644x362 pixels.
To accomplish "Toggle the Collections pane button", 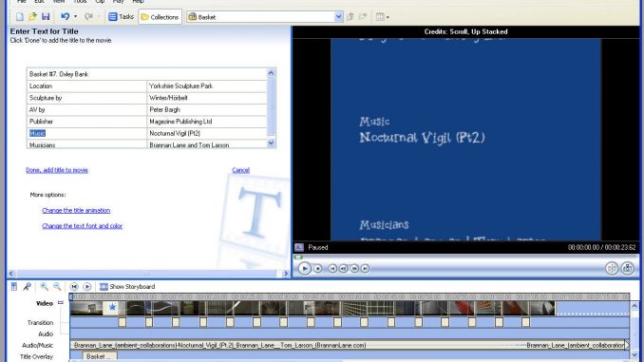I will 160,17.
